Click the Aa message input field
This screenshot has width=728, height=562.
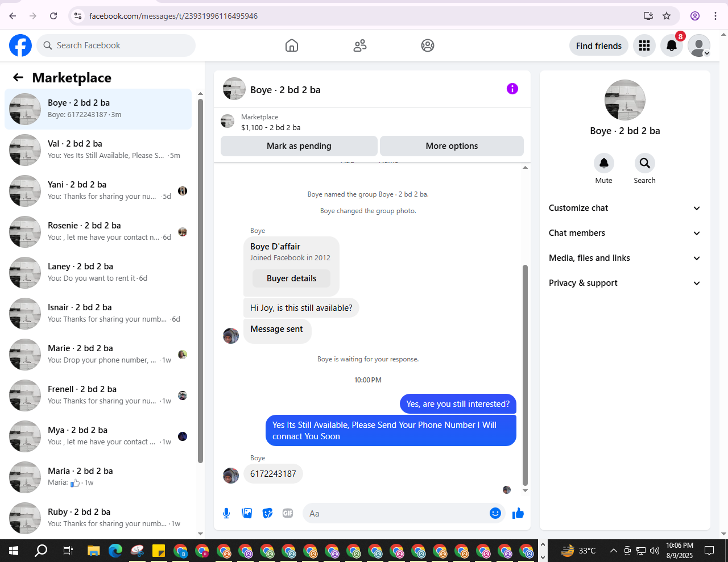coord(397,514)
